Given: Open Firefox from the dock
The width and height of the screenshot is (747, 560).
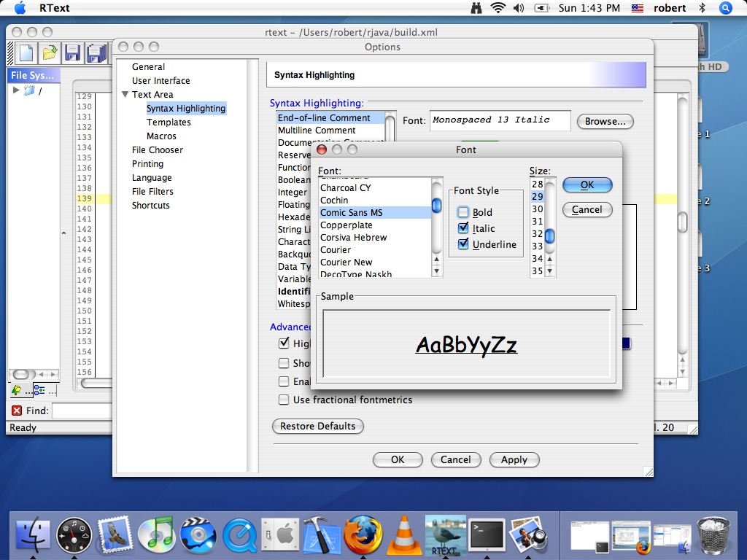Looking at the screenshot, I should [363, 537].
